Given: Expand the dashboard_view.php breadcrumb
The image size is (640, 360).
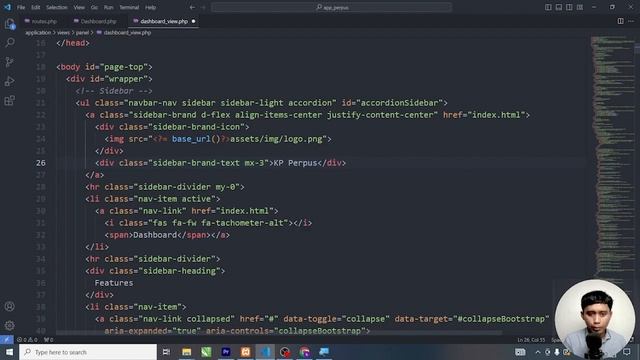Looking at the screenshot, I should (124, 33).
